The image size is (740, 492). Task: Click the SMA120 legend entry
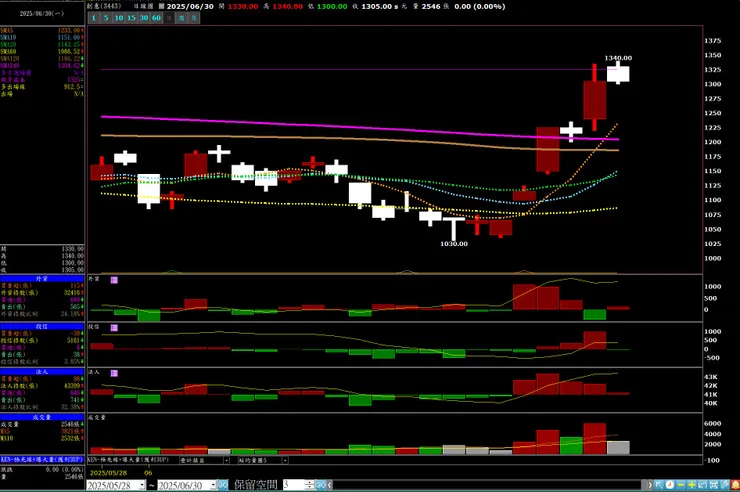[x=42, y=58]
